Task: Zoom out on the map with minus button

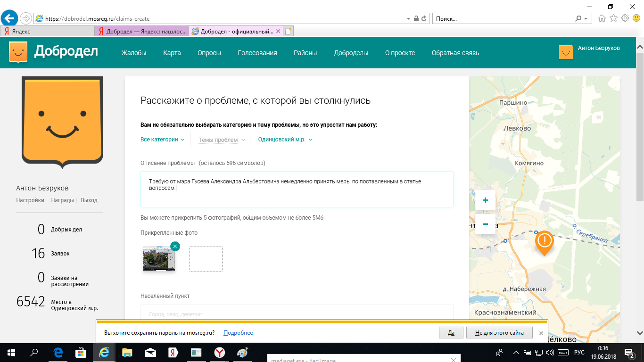Action: click(485, 224)
